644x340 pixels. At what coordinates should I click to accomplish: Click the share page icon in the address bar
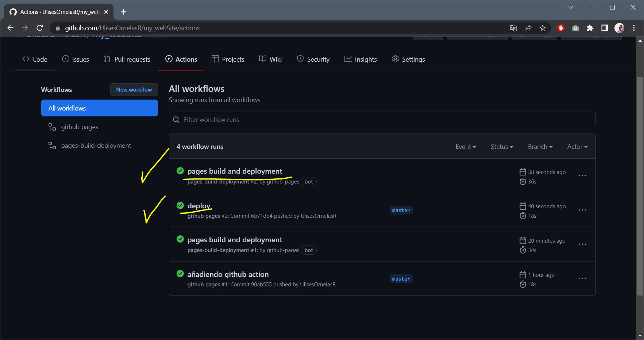click(528, 28)
